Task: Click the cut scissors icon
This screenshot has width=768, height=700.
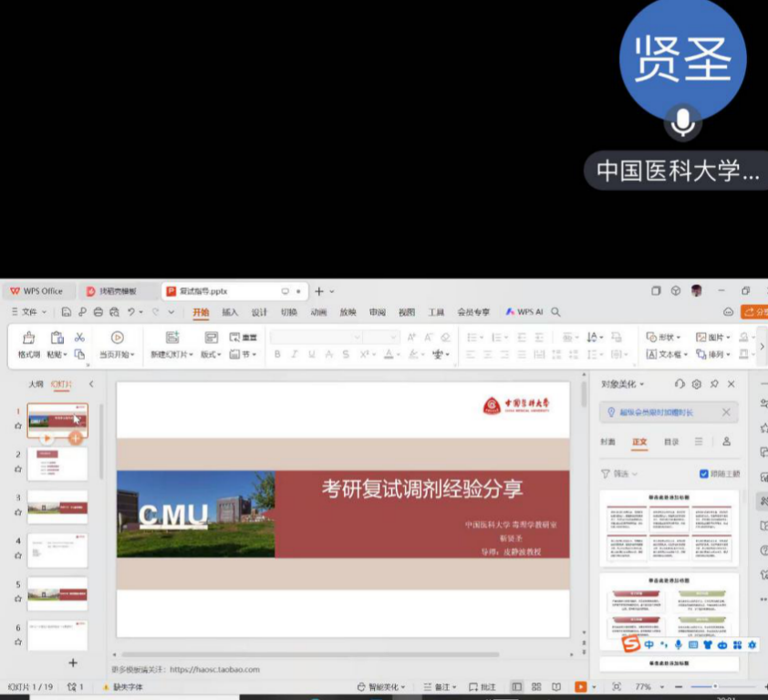Action: click(x=79, y=337)
